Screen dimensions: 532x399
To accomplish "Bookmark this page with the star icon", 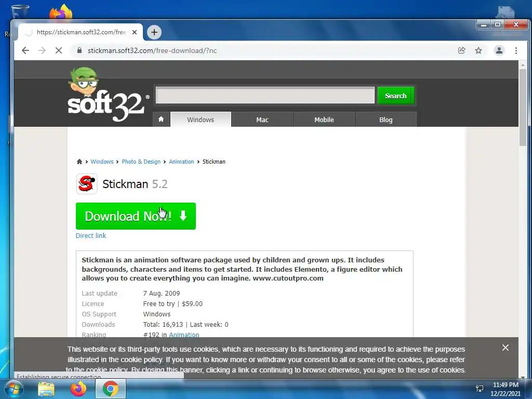I will click(478, 50).
